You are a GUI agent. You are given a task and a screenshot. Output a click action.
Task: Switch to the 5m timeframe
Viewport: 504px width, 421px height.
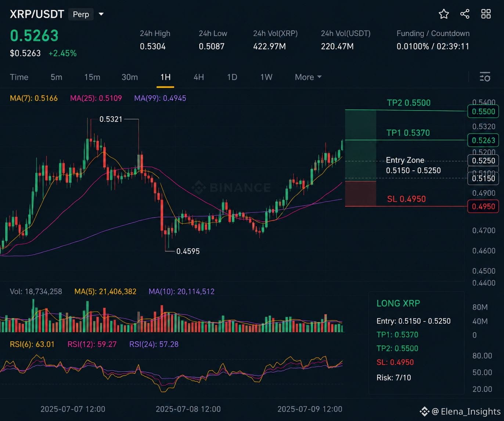coord(56,77)
